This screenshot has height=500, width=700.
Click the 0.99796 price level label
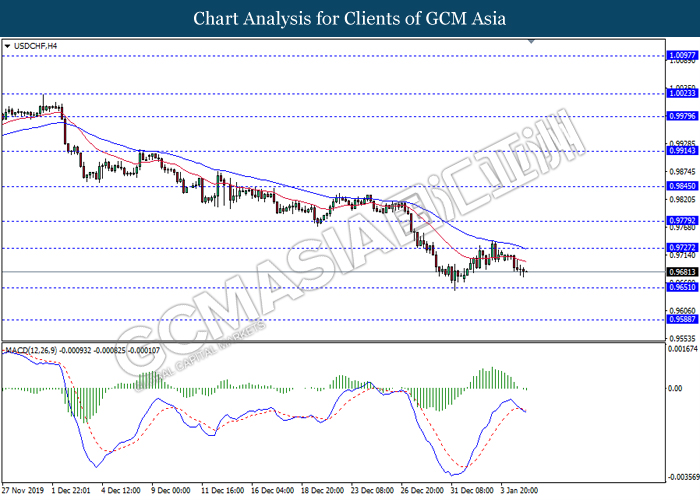coord(681,116)
